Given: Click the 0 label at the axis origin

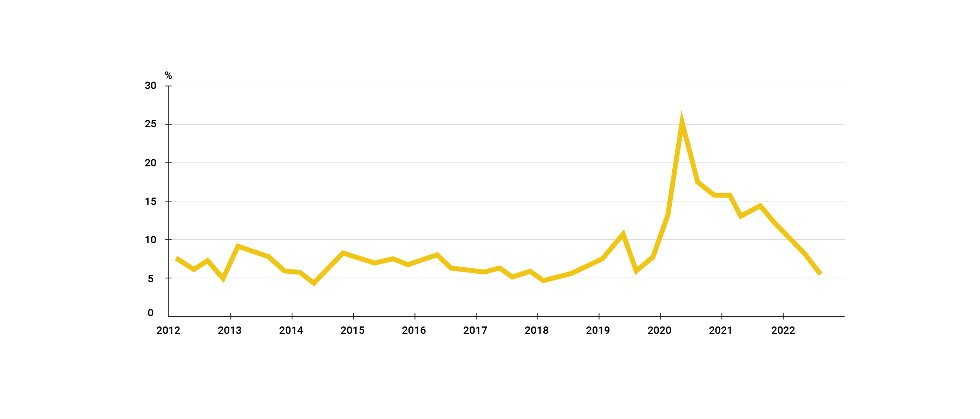Looking at the screenshot, I should (x=150, y=313).
